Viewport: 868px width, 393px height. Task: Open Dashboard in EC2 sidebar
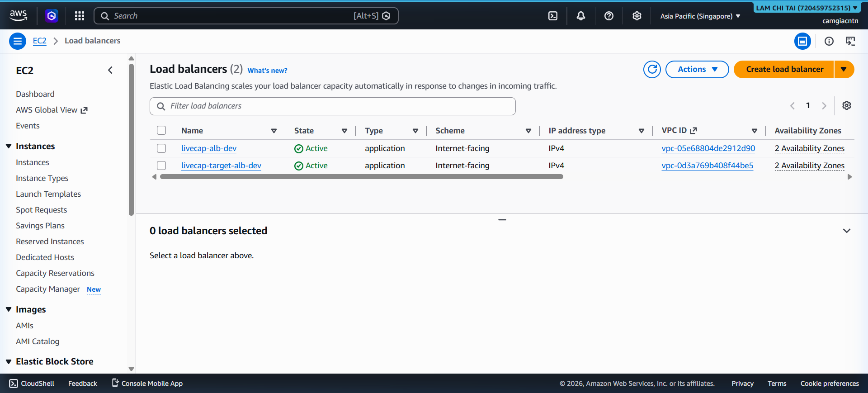pyautogui.click(x=35, y=94)
